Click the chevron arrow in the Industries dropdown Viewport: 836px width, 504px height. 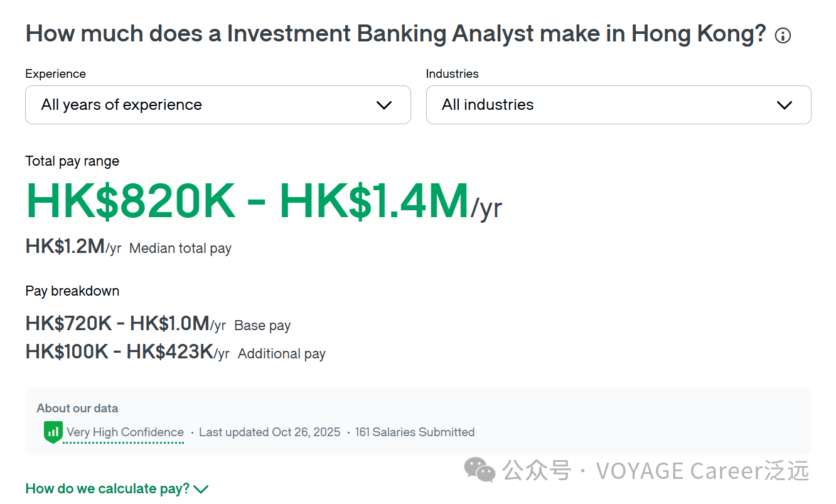(784, 105)
